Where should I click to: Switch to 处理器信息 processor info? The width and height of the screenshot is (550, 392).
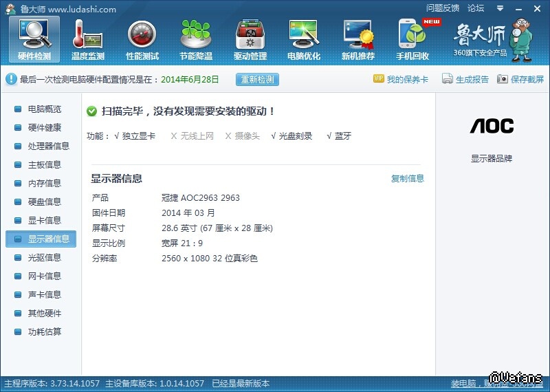48,146
